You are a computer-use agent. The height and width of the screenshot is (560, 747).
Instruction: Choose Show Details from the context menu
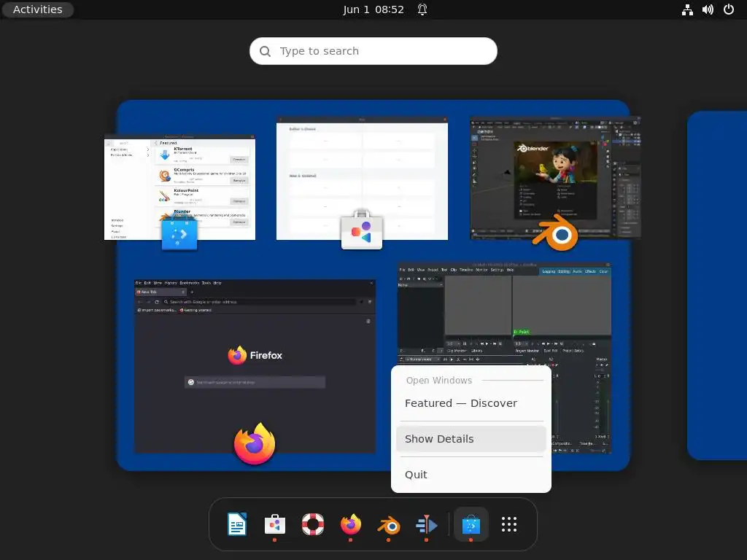pyautogui.click(x=471, y=439)
